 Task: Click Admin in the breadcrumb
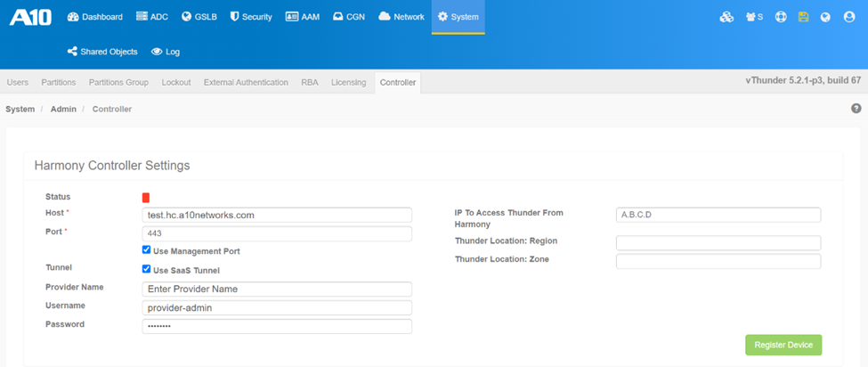click(x=63, y=109)
